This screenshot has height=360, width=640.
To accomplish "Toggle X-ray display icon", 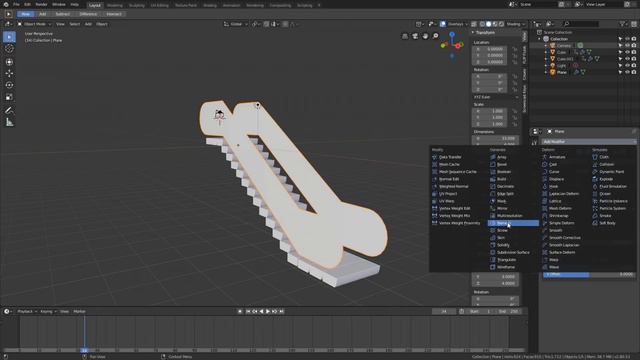I will [x=474, y=24].
